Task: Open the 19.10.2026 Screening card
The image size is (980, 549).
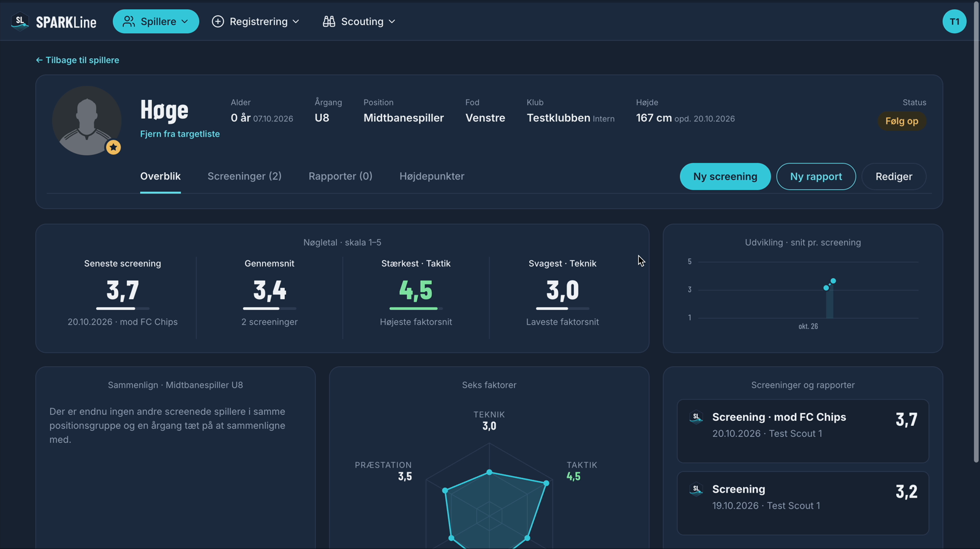Action: point(803,503)
